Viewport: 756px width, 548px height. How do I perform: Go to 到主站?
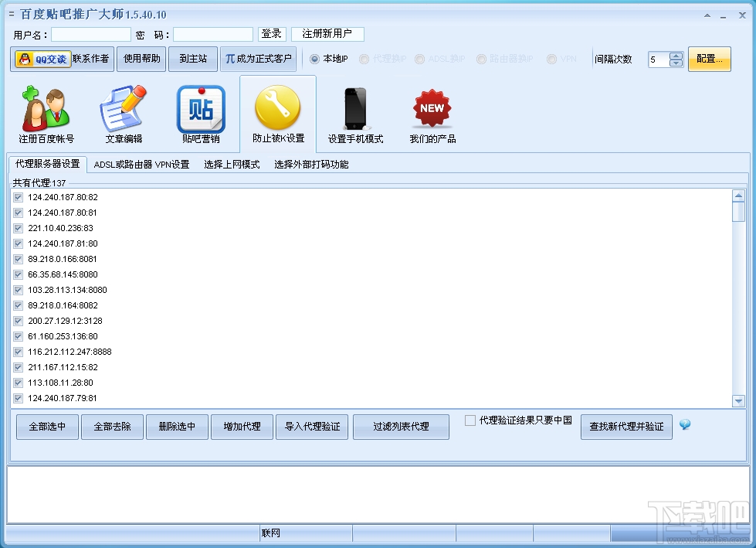point(193,59)
